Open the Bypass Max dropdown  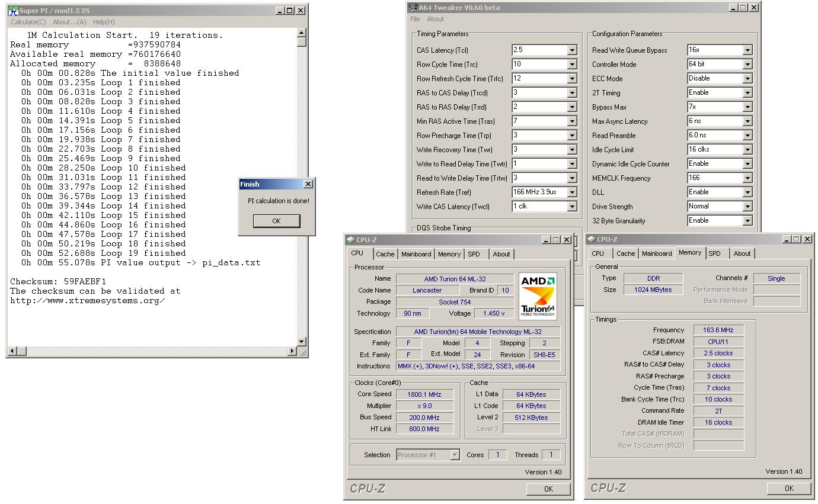pos(747,107)
